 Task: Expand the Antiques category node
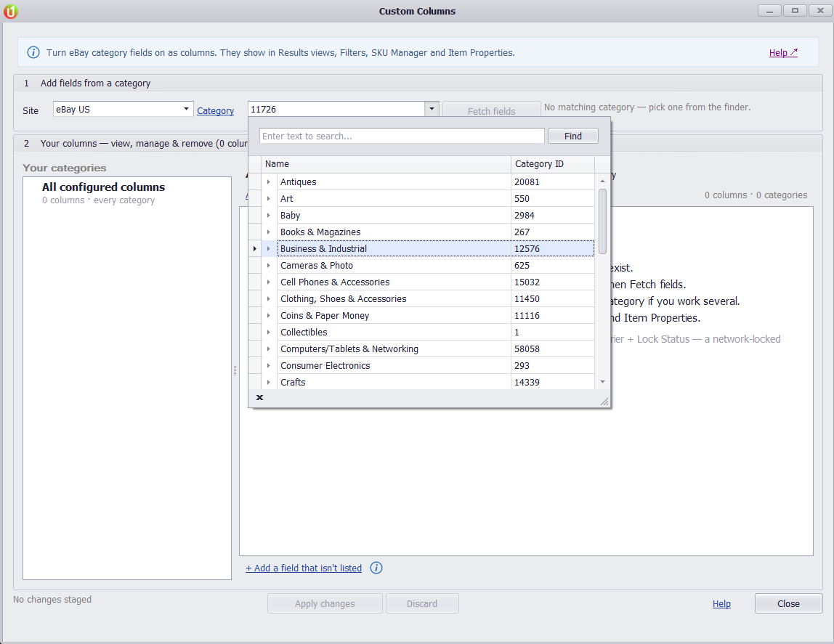(x=269, y=182)
